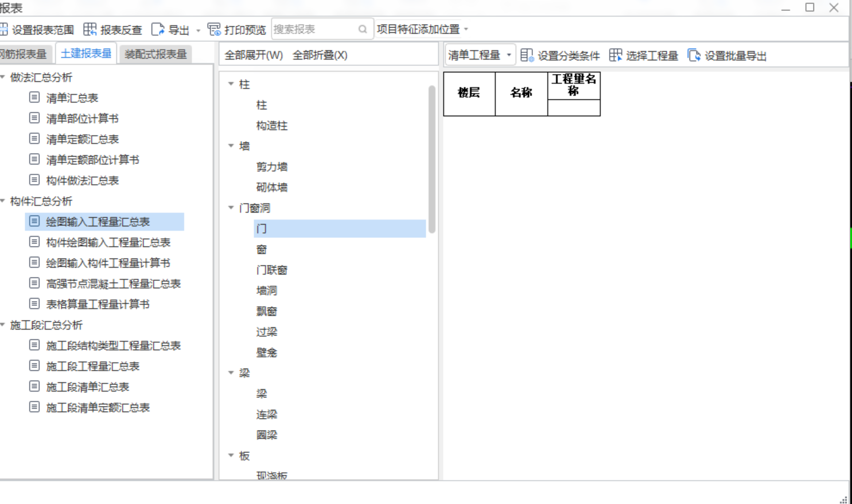This screenshot has width=852, height=504.
Task: Click document icon beside 施工段工程量汇总表
Action: pos(34,366)
